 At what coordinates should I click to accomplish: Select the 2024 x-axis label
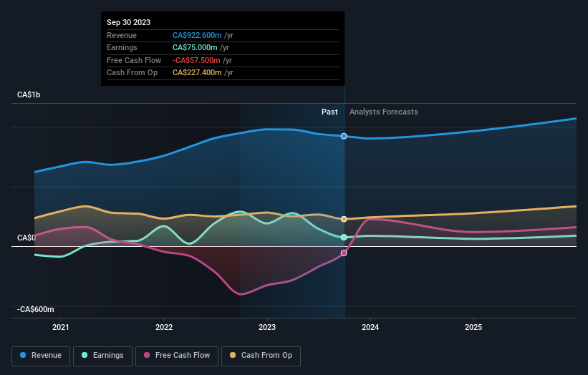point(370,327)
